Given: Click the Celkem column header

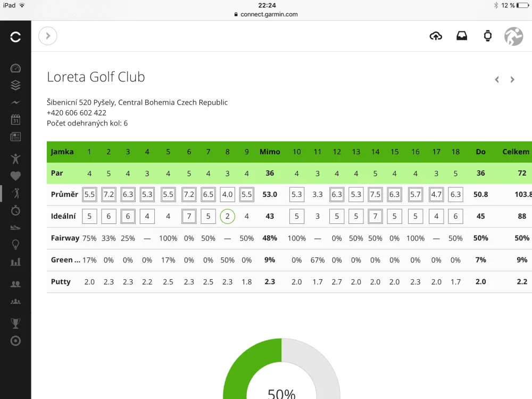Looking at the screenshot, I should (x=516, y=152).
